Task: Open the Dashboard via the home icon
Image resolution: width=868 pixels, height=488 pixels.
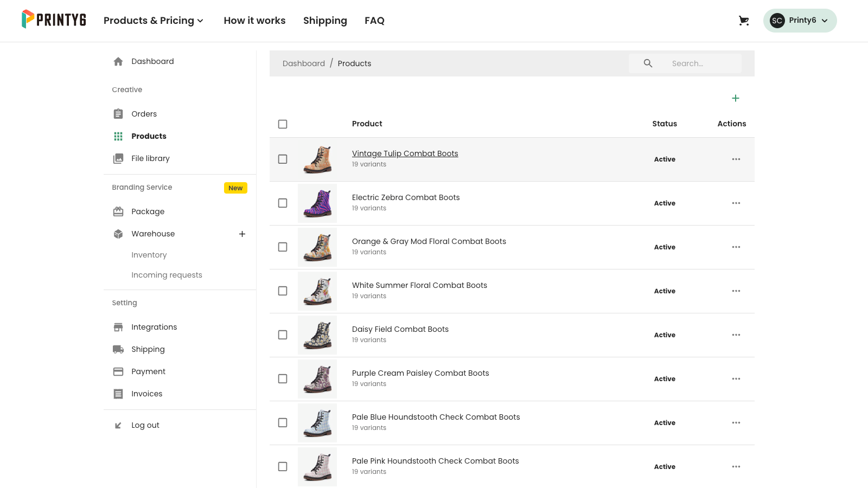Action: point(118,61)
